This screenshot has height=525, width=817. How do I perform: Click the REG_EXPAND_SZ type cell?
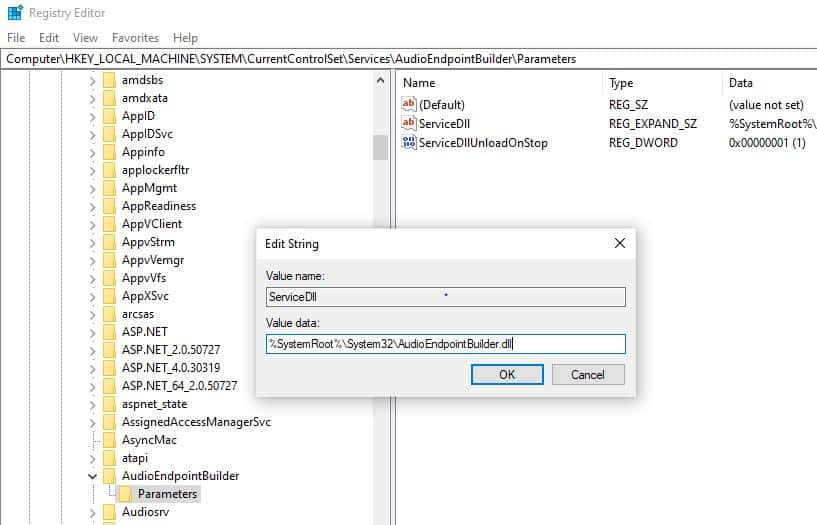(652, 124)
